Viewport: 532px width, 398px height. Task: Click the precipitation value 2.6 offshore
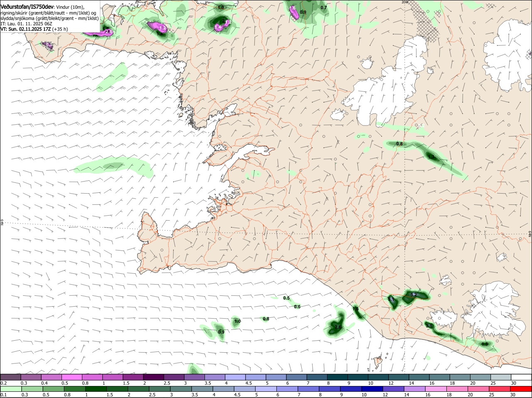[338, 327]
